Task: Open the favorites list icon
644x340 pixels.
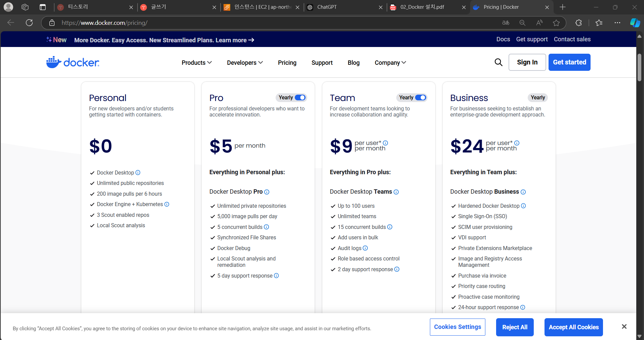Action: (599, 22)
